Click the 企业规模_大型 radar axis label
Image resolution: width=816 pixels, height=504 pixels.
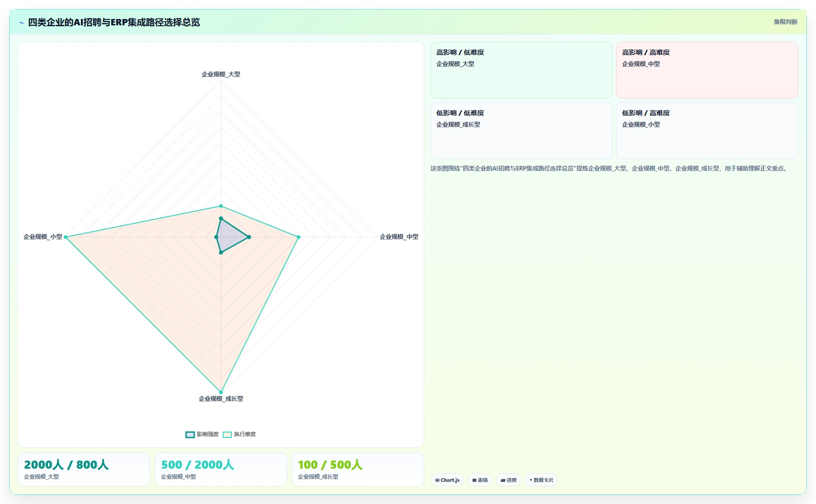pos(221,74)
